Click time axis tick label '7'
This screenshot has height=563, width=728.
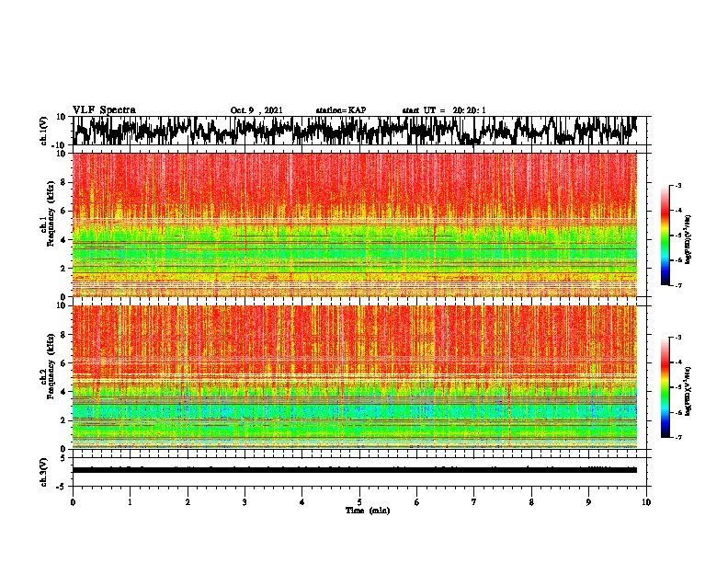click(x=474, y=502)
